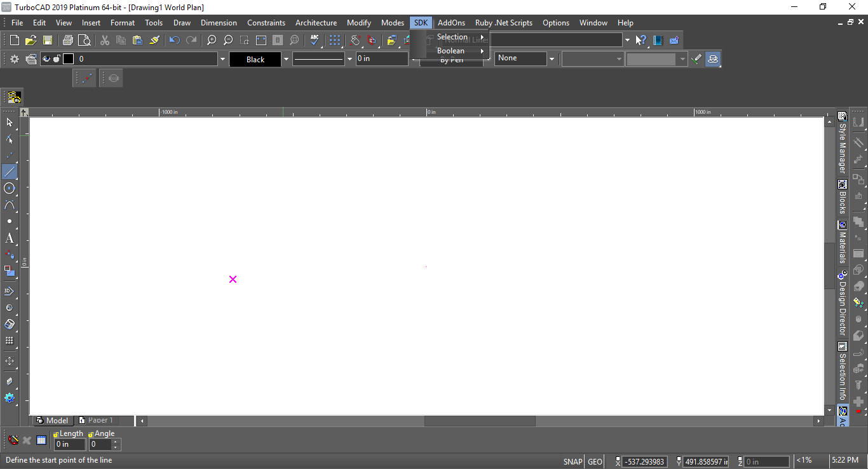This screenshot has height=469, width=868.
Task: Select the Line tool in left toolbar
Action: click(x=10, y=172)
